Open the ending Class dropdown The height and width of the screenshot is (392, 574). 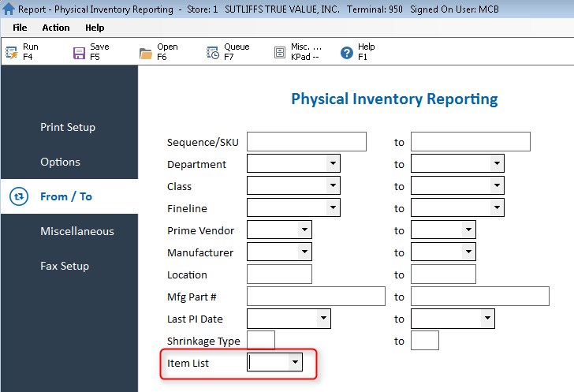pyautogui.click(x=496, y=186)
